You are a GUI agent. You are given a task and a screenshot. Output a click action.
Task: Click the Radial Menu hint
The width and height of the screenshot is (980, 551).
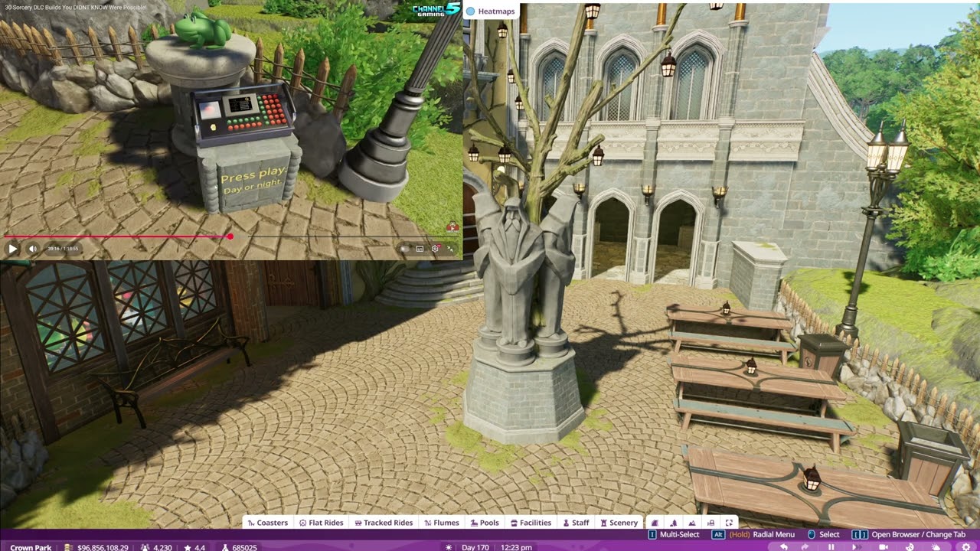point(753,534)
